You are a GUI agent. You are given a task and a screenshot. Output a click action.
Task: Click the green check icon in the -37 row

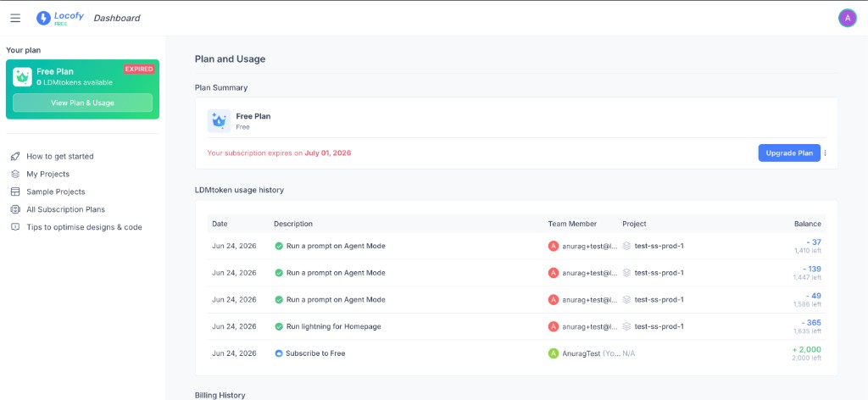coord(279,246)
